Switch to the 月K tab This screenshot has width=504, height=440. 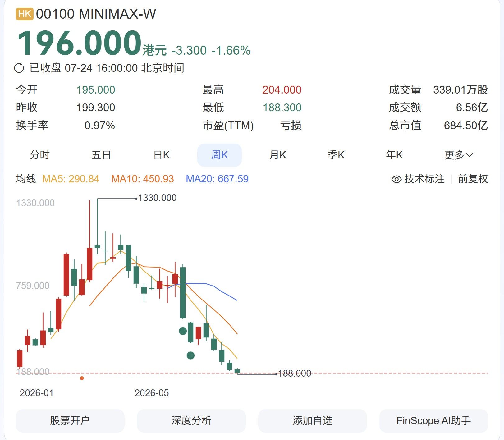(x=278, y=155)
